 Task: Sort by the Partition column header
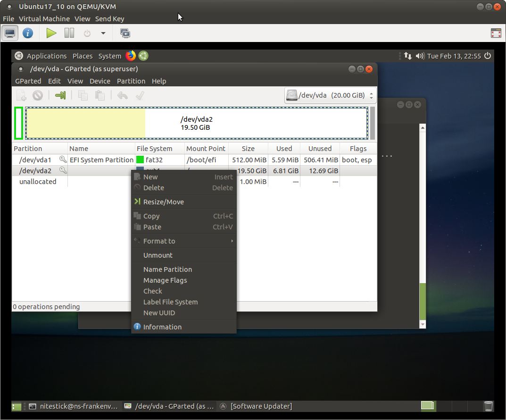(x=40, y=149)
